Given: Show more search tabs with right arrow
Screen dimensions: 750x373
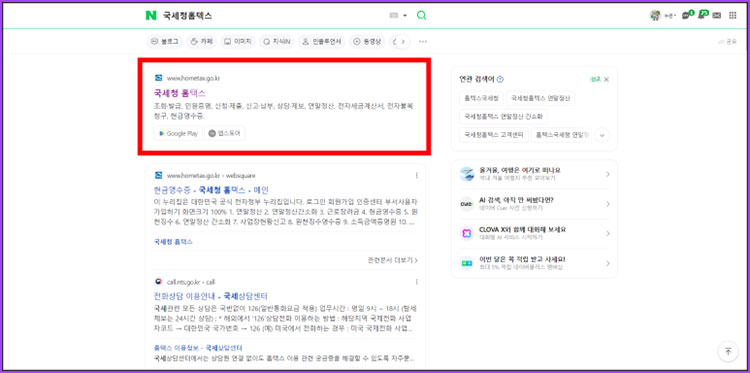Looking at the screenshot, I should pos(403,42).
